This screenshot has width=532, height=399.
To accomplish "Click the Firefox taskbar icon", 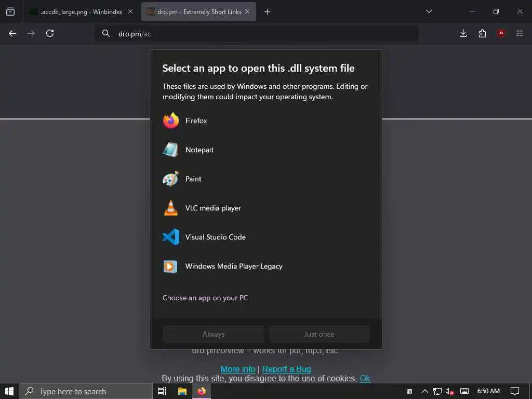I will (x=202, y=391).
